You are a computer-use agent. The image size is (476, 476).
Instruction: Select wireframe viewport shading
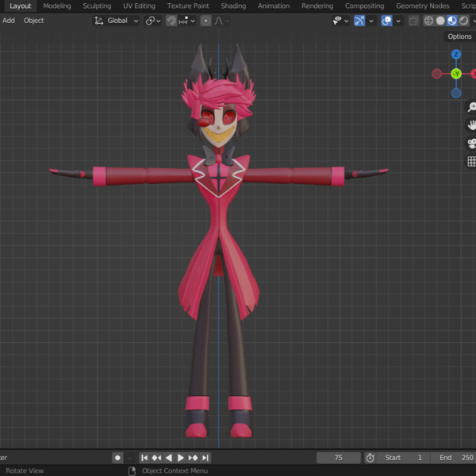pyautogui.click(x=428, y=21)
